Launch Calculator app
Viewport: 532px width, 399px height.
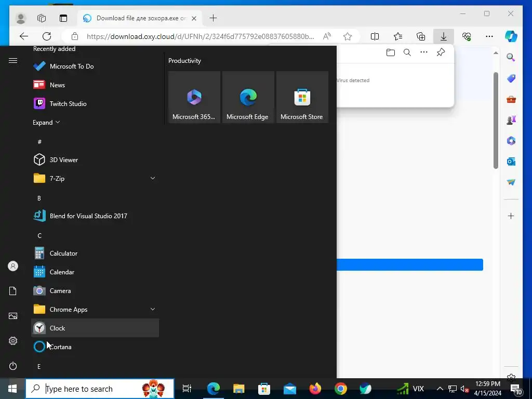point(95,253)
